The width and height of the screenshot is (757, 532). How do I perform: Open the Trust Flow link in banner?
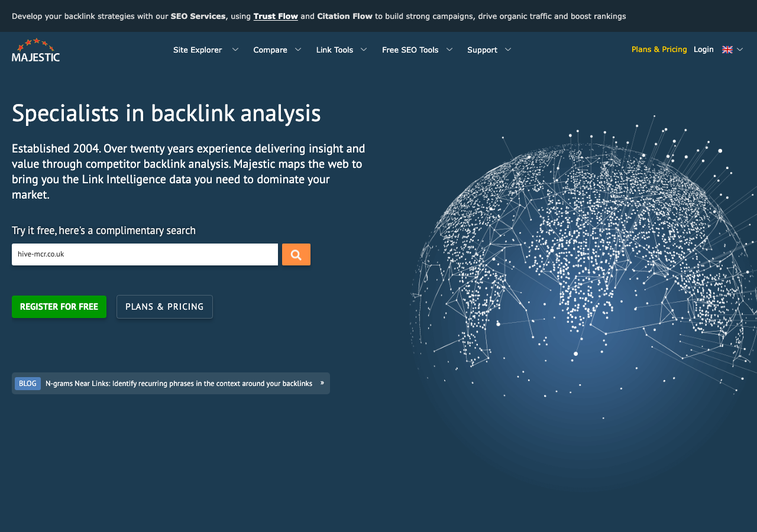[x=276, y=16]
